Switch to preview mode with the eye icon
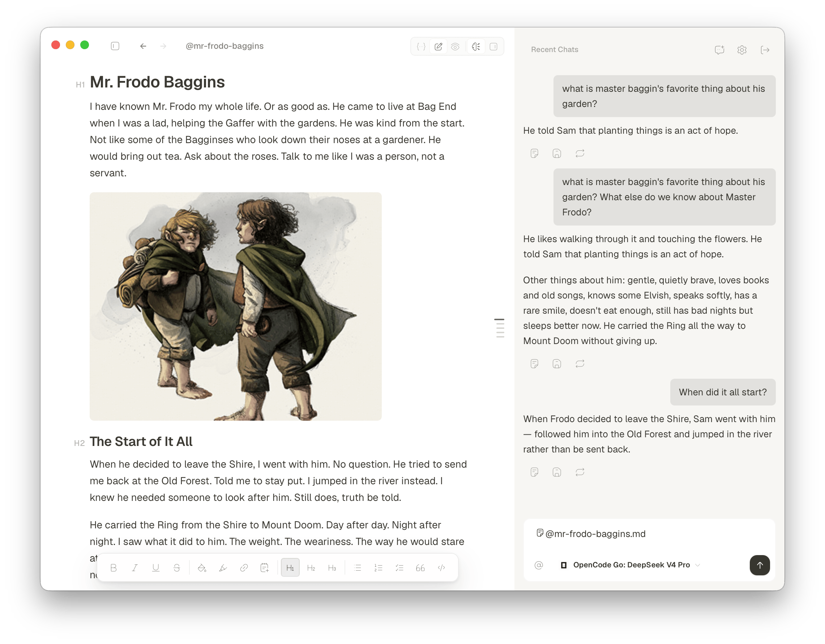825x644 pixels. [x=455, y=47]
